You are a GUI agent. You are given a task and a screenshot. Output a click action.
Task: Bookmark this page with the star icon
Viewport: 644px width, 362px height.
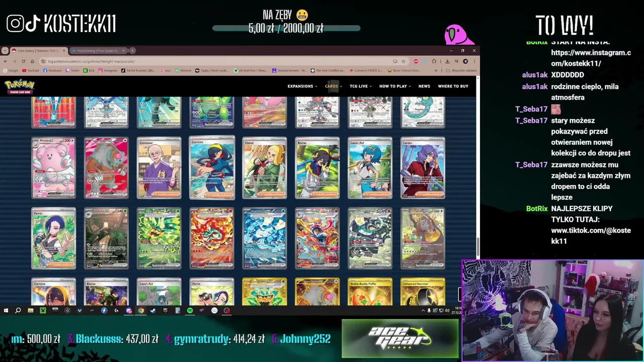click(403, 61)
